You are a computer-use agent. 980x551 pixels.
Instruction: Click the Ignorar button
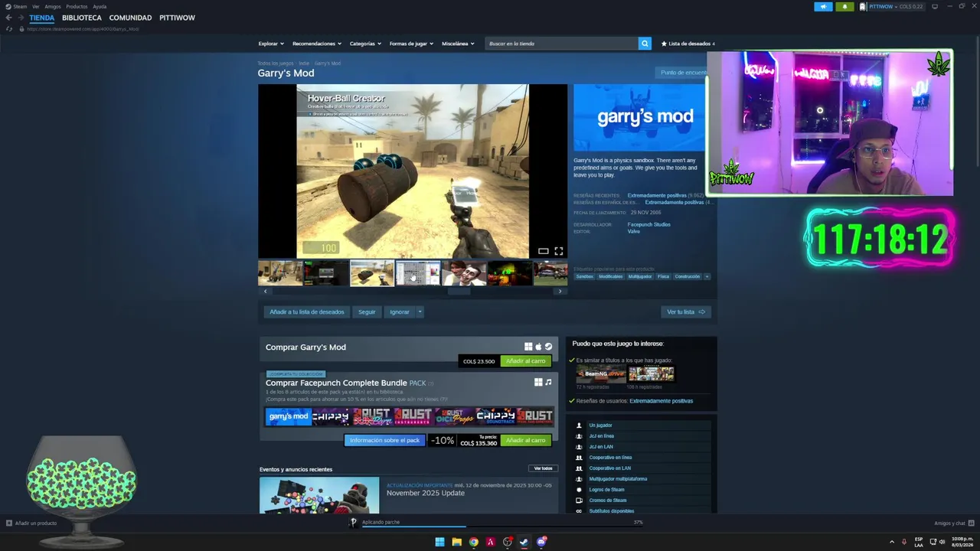pos(400,311)
